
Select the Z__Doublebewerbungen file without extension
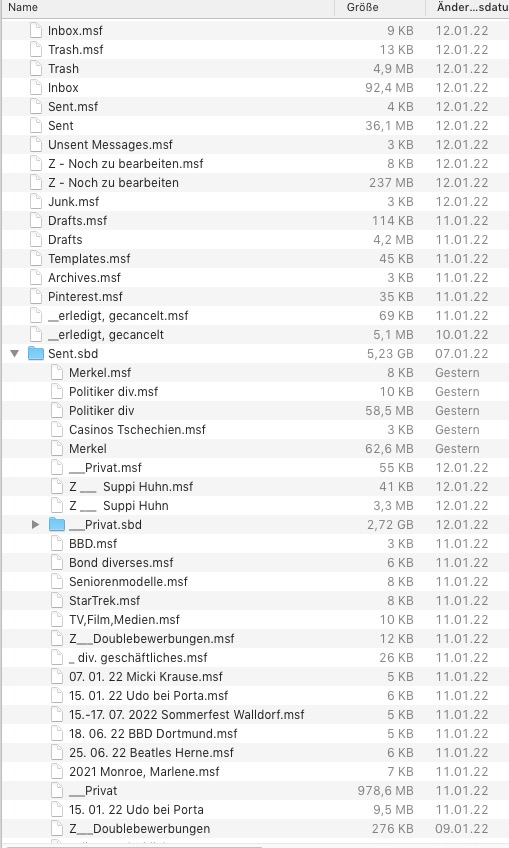coord(140,829)
